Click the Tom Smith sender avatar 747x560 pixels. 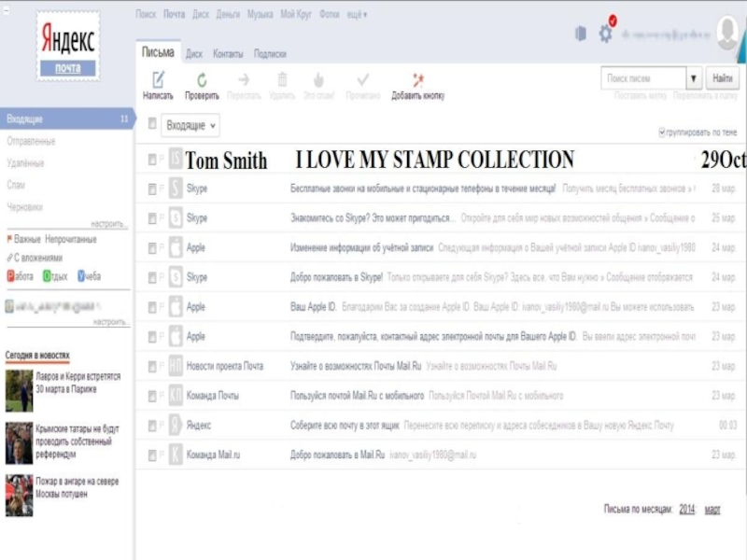176,159
